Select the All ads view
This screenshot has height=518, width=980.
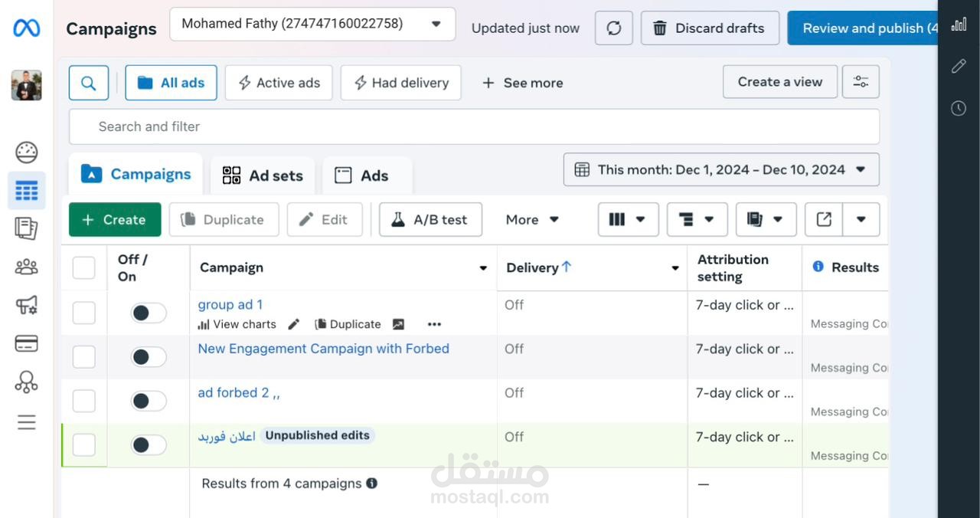coord(171,83)
